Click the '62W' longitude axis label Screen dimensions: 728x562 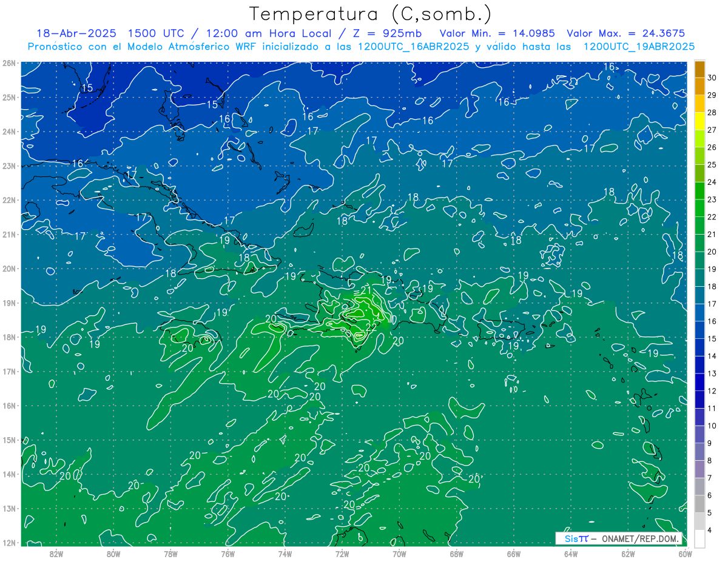coord(628,554)
